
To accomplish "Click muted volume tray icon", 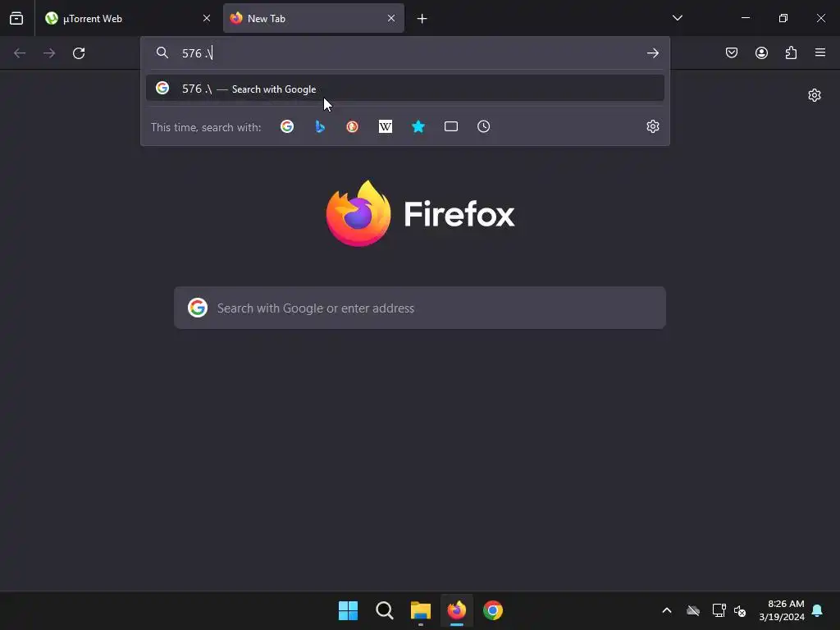I will tap(740, 610).
